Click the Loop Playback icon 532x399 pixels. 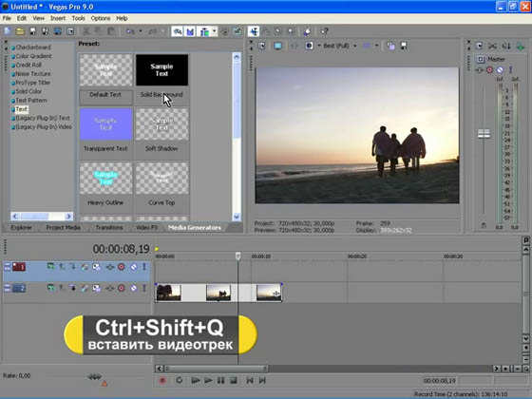[180, 381]
